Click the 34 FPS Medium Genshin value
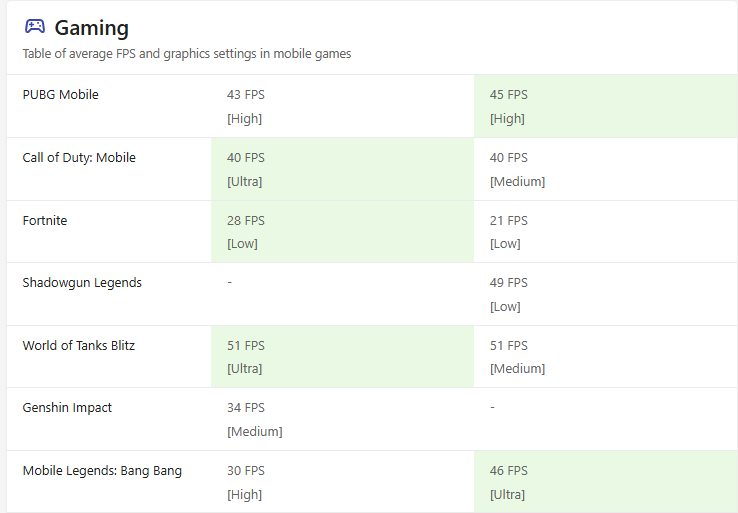 pyautogui.click(x=255, y=419)
